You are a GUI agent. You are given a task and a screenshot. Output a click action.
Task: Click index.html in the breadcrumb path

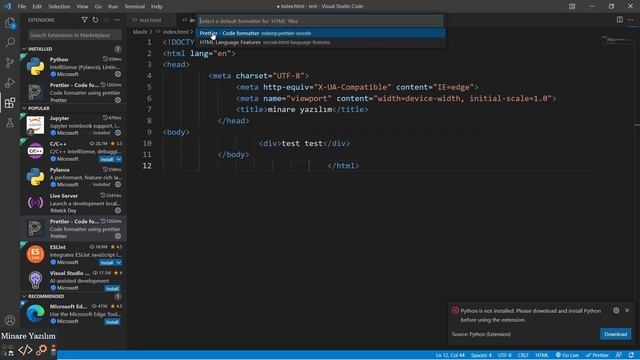pos(176,32)
